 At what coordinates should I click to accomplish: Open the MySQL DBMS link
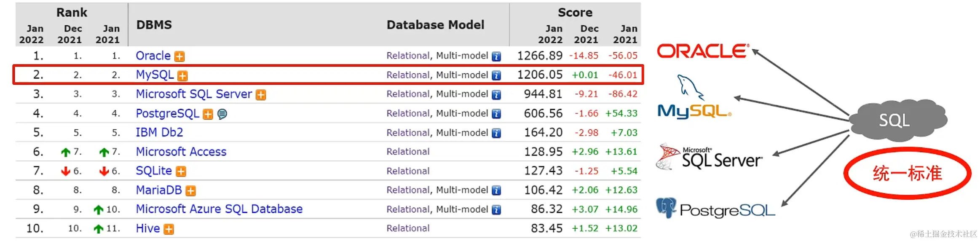point(155,75)
